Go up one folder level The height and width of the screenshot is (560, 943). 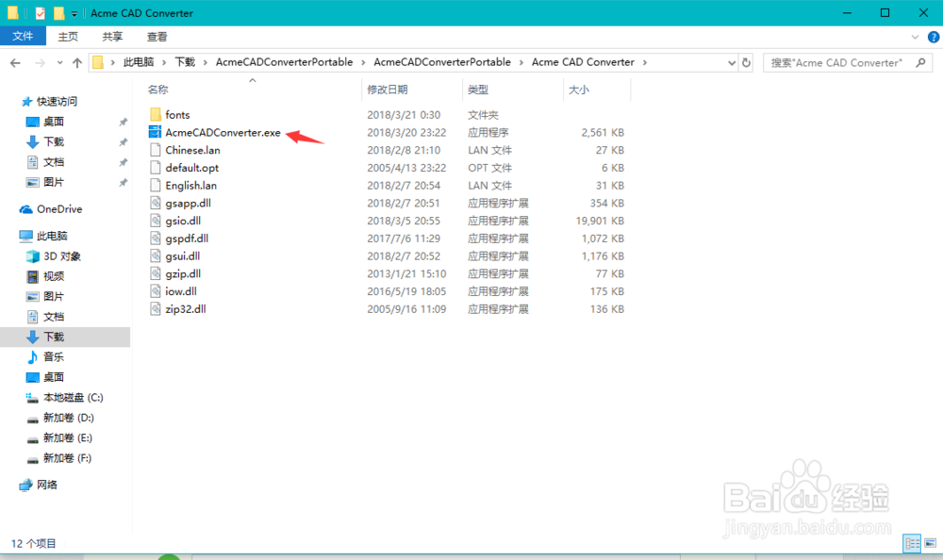coord(77,62)
